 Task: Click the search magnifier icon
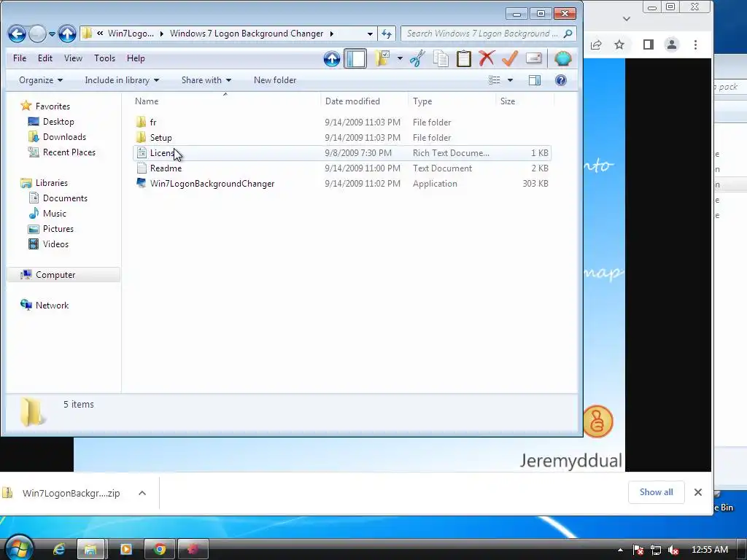coord(568,34)
